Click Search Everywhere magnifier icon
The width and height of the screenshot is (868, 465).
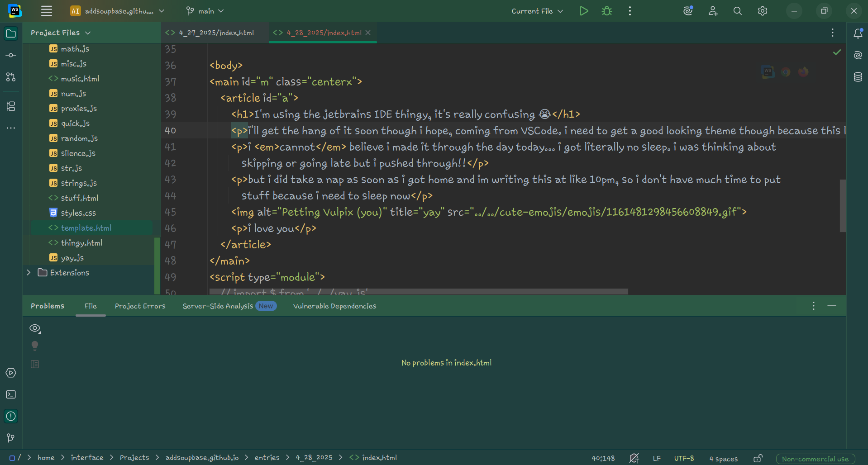(x=738, y=11)
